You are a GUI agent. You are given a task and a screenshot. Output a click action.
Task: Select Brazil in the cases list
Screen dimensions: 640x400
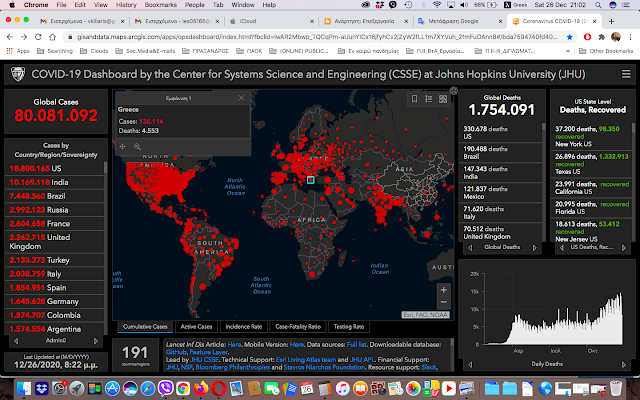pos(54,196)
